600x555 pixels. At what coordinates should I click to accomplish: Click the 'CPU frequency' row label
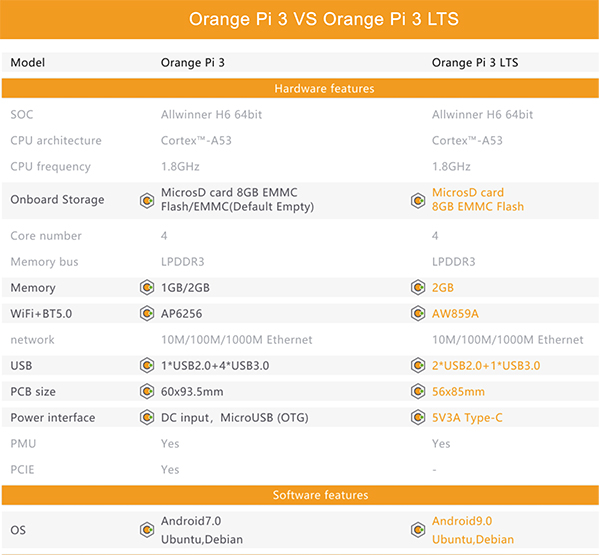[51, 166]
